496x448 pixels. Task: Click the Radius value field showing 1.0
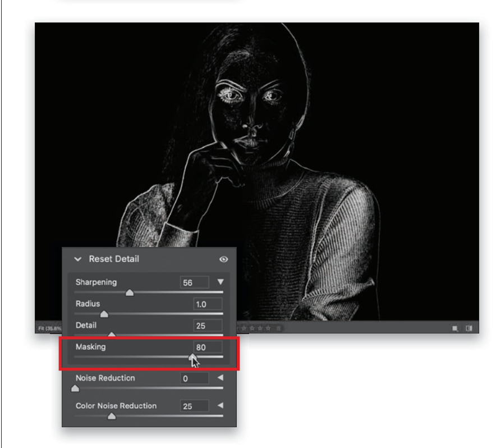pyautogui.click(x=207, y=304)
